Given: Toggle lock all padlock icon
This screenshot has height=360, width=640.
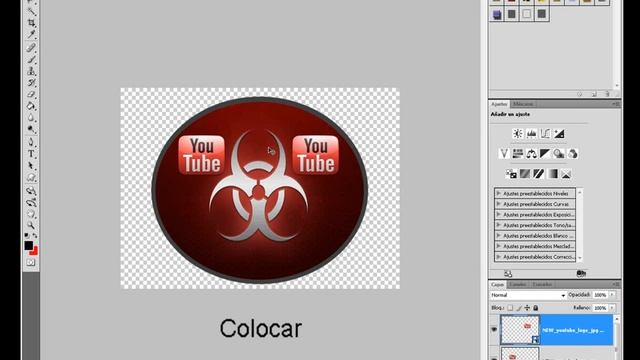Looking at the screenshot, I should click(536, 308).
